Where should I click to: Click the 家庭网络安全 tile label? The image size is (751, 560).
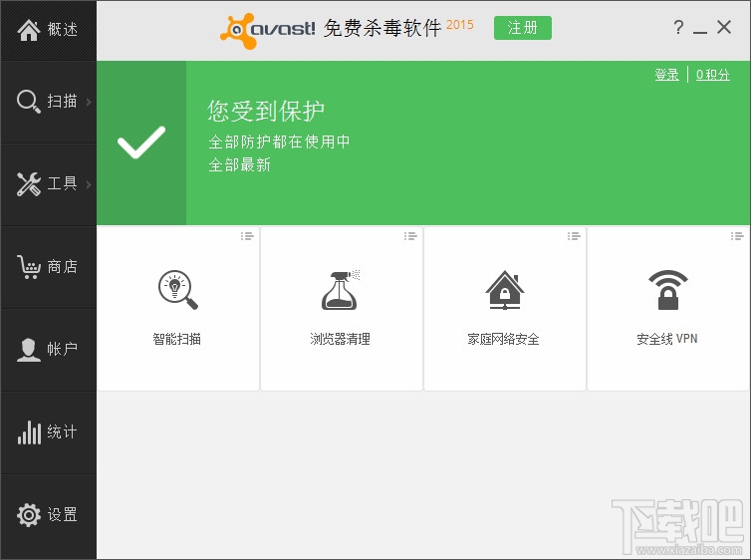pos(503,339)
